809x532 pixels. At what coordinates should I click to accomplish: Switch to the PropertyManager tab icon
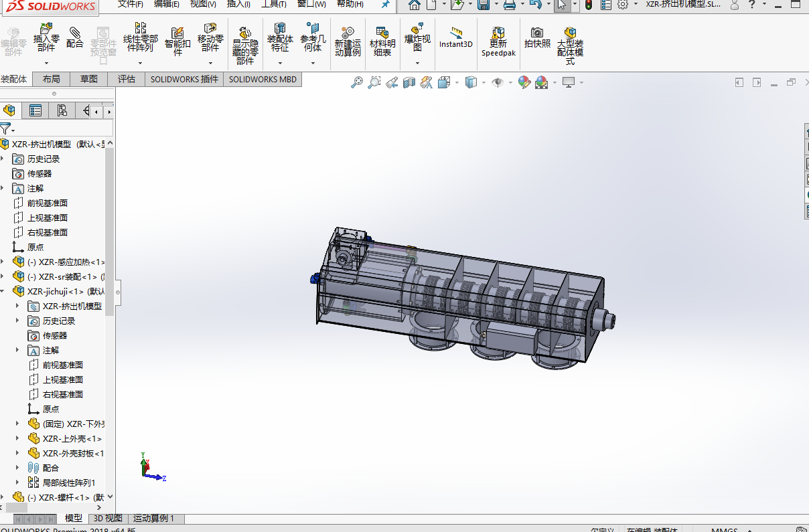(x=35, y=110)
